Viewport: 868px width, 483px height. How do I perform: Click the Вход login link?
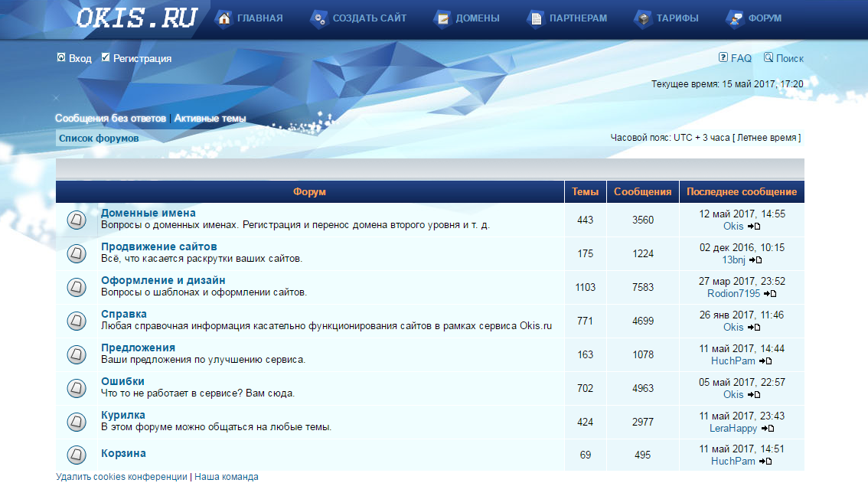[x=80, y=59]
